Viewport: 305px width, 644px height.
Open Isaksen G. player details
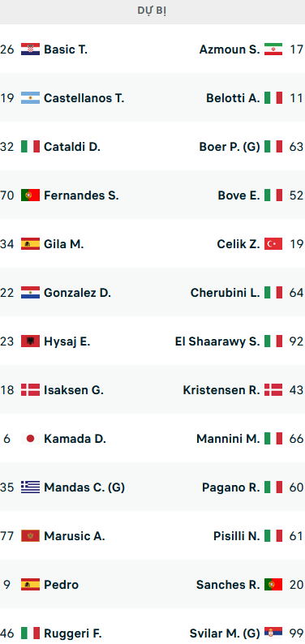tap(74, 390)
